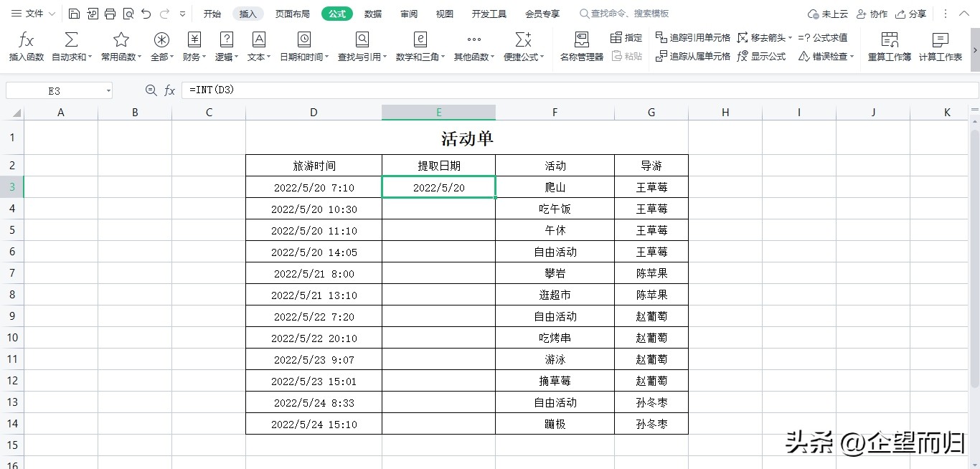Click the select-all corner of the sheet
The image size is (980, 469).
coord(12,112)
